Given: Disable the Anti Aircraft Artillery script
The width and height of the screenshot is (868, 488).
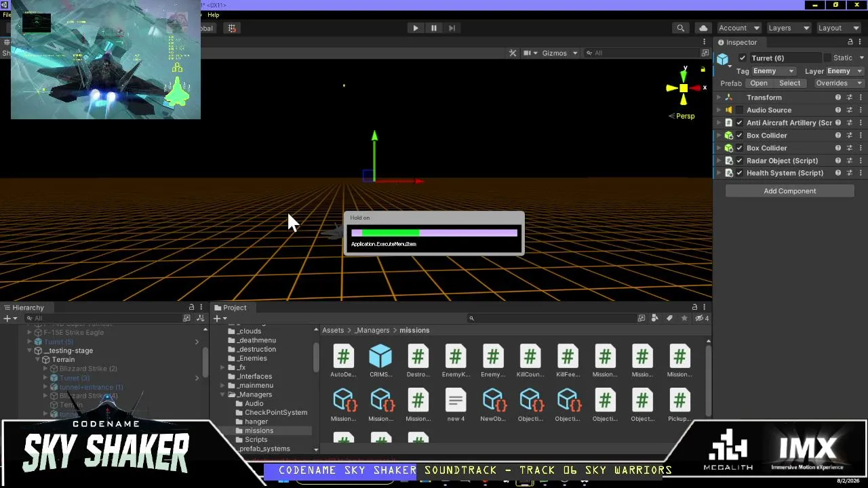Looking at the screenshot, I should click(x=740, y=123).
